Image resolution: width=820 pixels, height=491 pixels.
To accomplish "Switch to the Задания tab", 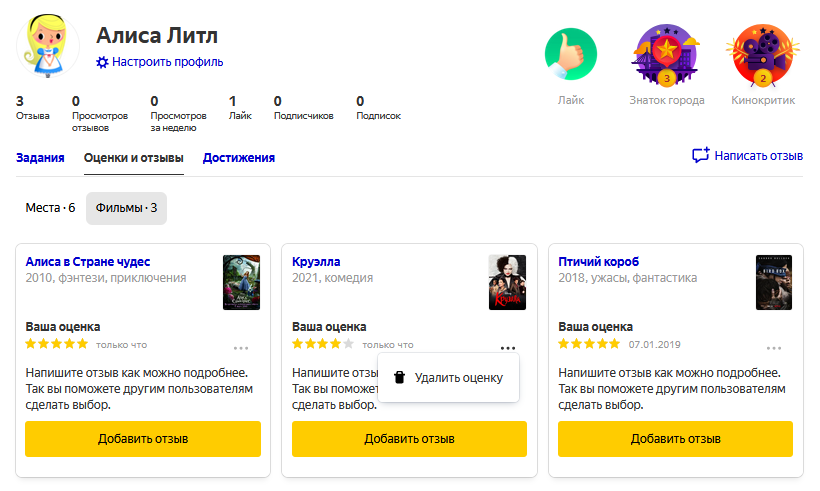I will coord(40,158).
